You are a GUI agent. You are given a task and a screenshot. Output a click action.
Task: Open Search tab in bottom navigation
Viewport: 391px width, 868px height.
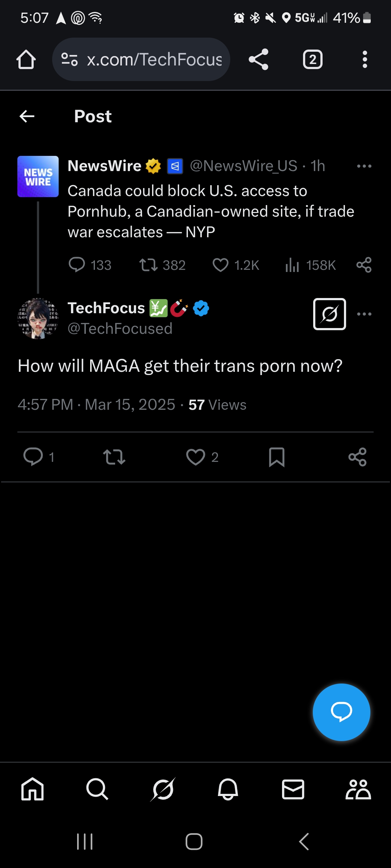97,789
